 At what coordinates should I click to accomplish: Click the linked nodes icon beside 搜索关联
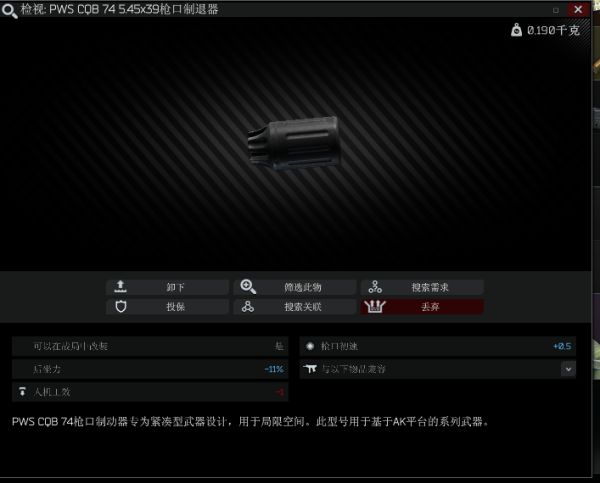(x=248, y=307)
